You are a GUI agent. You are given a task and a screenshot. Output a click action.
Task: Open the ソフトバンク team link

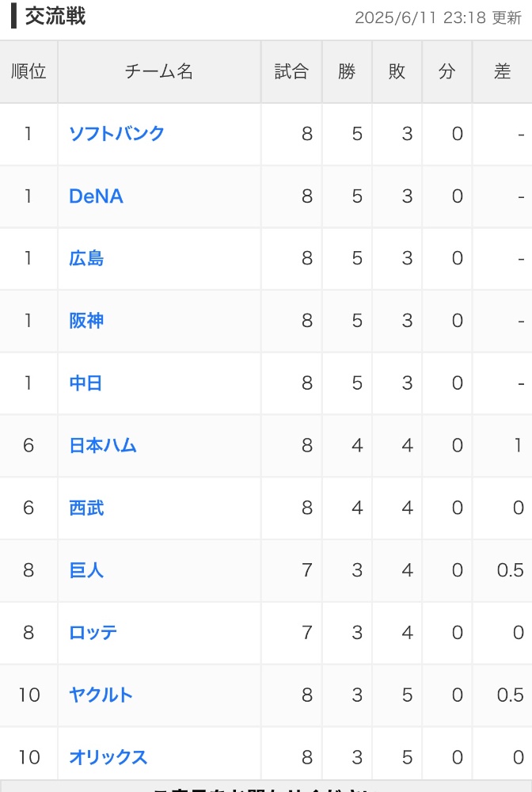(x=116, y=134)
